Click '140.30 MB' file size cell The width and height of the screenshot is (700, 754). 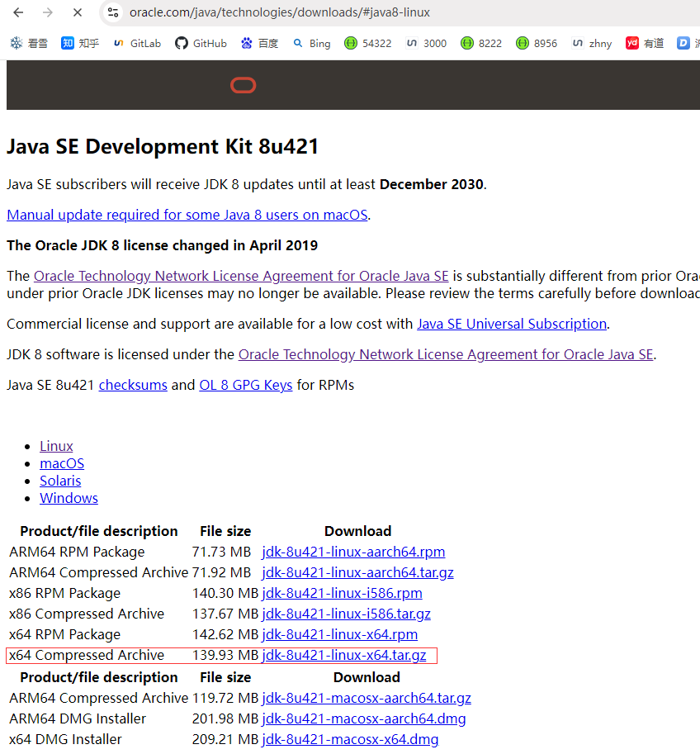tap(225, 594)
